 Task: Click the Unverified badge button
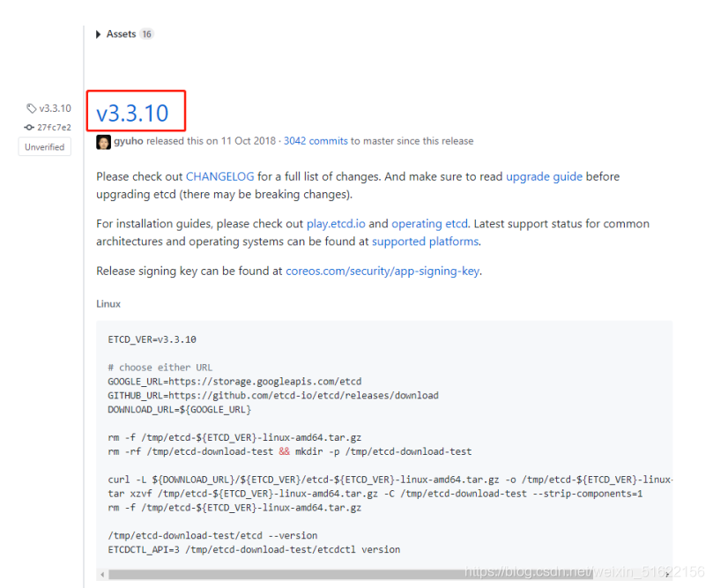pyautogui.click(x=45, y=147)
